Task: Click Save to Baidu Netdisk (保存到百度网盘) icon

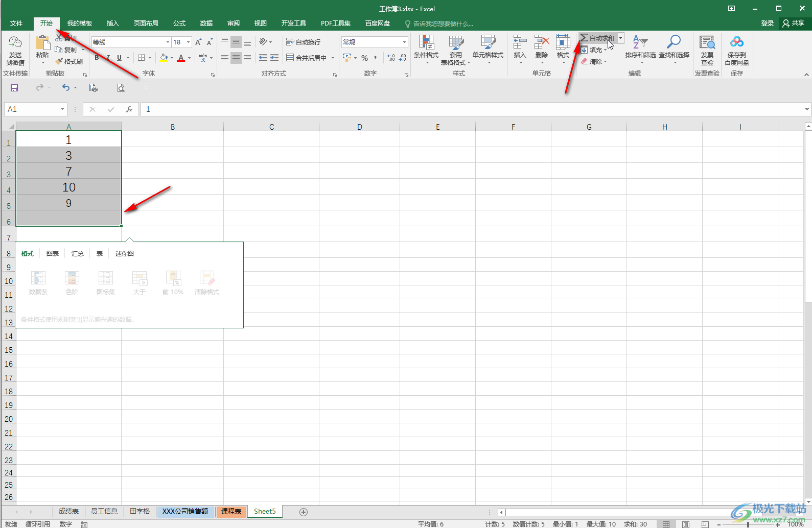Action: click(x=736, y=50)
